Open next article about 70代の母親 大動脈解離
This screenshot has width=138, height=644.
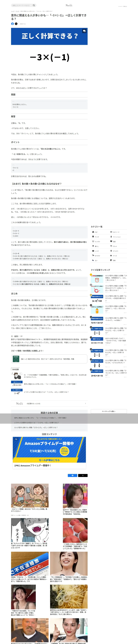(49, 376)
